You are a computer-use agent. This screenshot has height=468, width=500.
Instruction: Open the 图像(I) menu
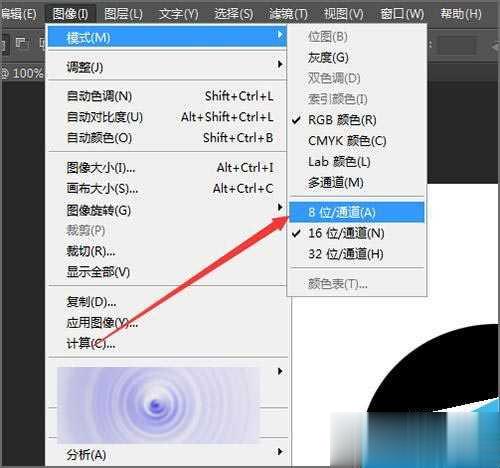coord(71,14)
